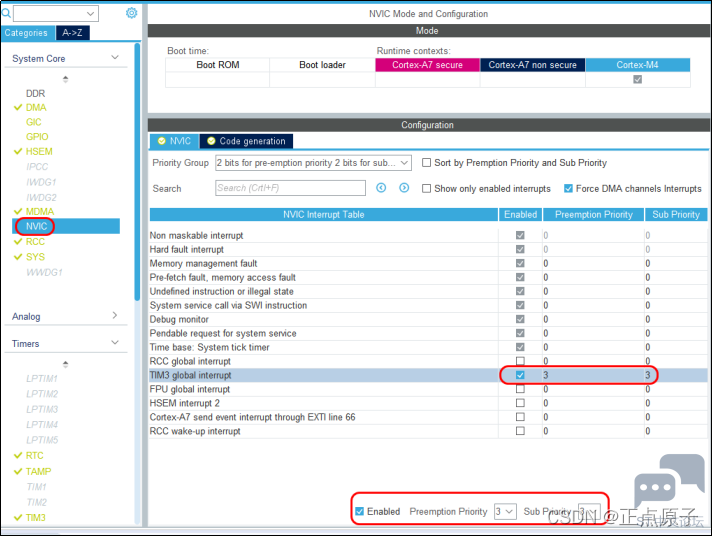
Task: Select SYS peripheral
Action: pyautogui.click(x=35, y=257)
